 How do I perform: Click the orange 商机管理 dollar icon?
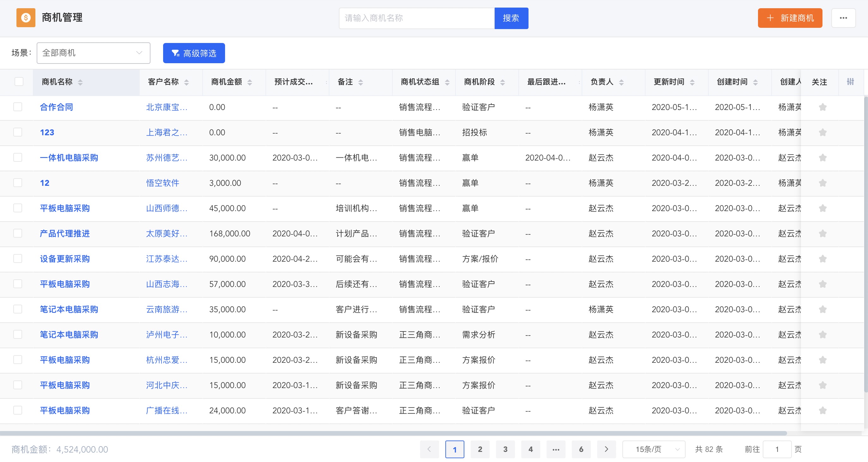pos(26,17)
